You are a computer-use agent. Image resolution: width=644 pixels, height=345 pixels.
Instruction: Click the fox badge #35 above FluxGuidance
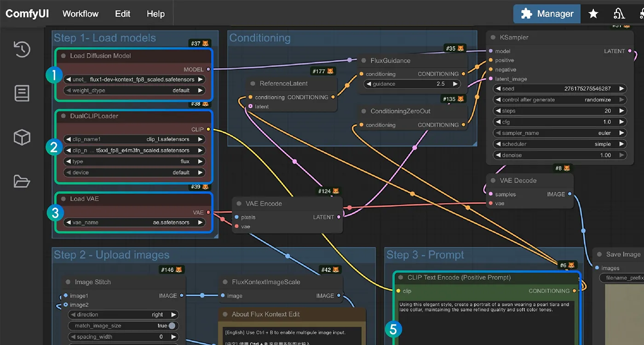coord(455,48)
